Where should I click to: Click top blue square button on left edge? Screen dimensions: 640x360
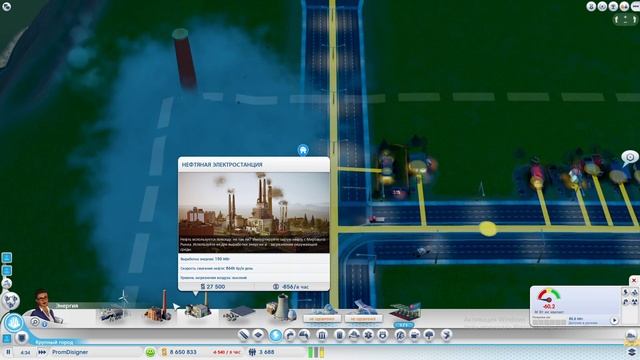[x=7, y=258]
